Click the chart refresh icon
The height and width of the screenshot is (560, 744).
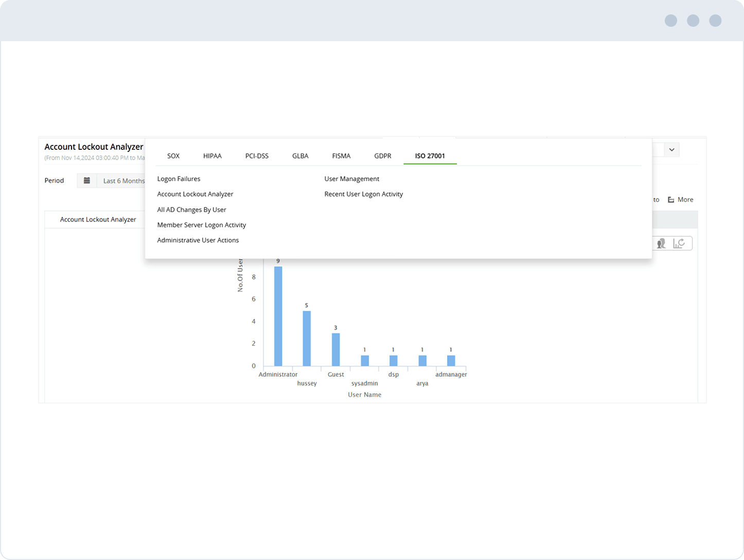click(679, 243)
